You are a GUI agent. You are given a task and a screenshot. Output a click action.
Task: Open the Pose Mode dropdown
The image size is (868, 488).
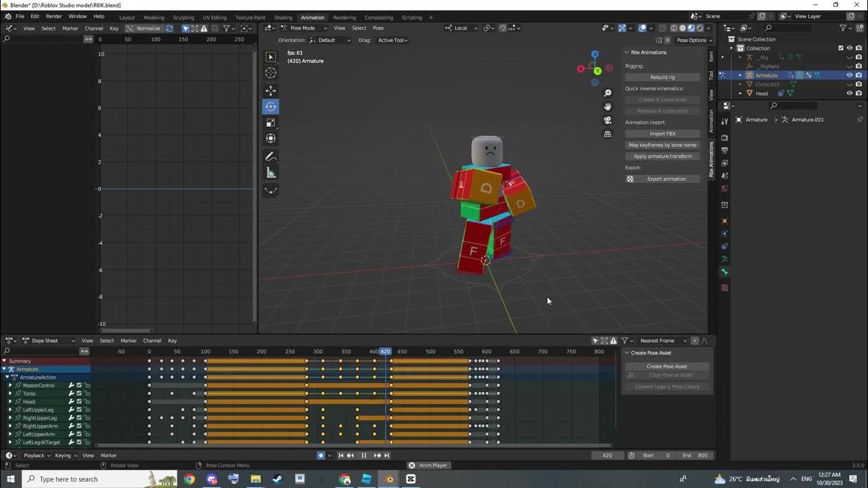[x=304, y=28]
